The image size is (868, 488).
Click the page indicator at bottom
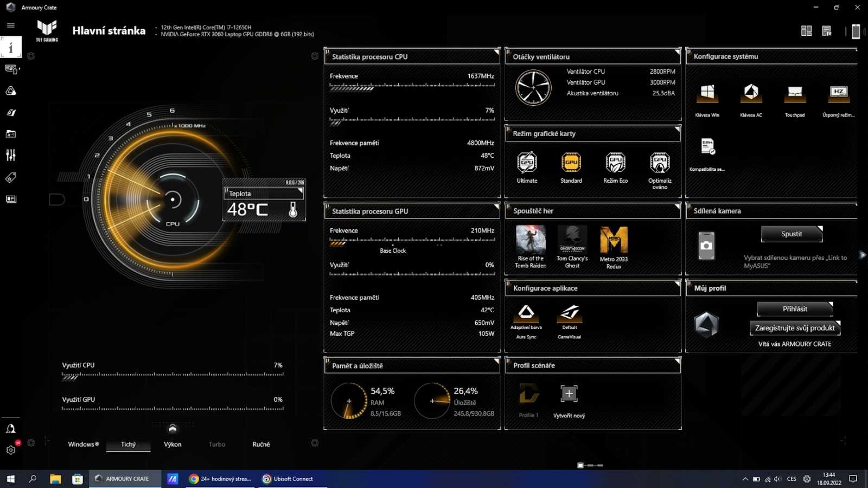click(x=590, y=465)
